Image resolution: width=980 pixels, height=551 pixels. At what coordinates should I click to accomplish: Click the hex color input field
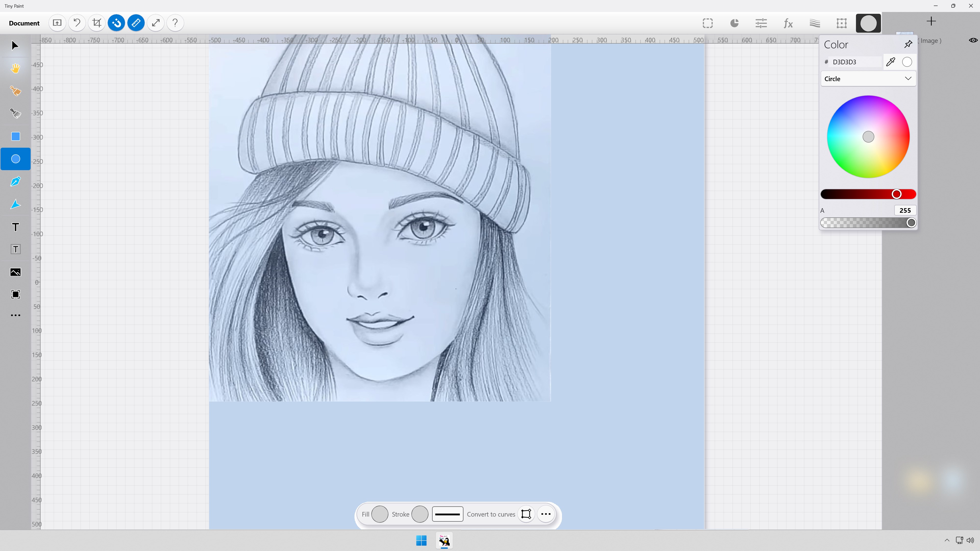(856, 62)
